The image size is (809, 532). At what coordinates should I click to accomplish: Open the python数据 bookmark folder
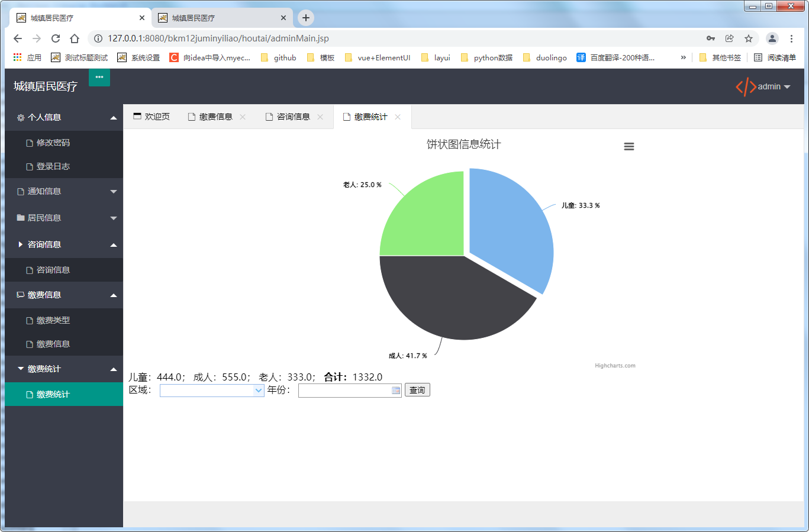pos(486,57)
